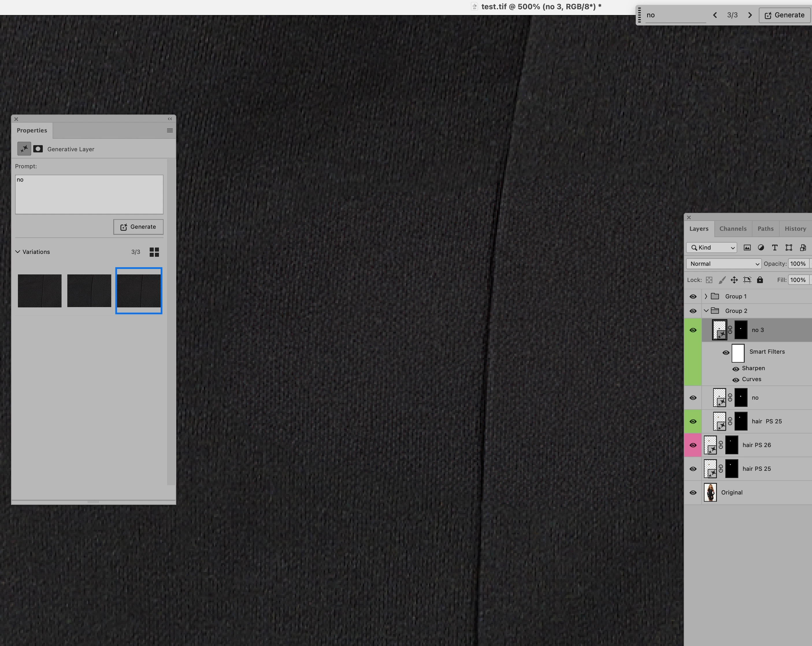The height and width of the screenshot is (646, 812).
Task: Switch to the Channels tab
Action: [733, 229]
